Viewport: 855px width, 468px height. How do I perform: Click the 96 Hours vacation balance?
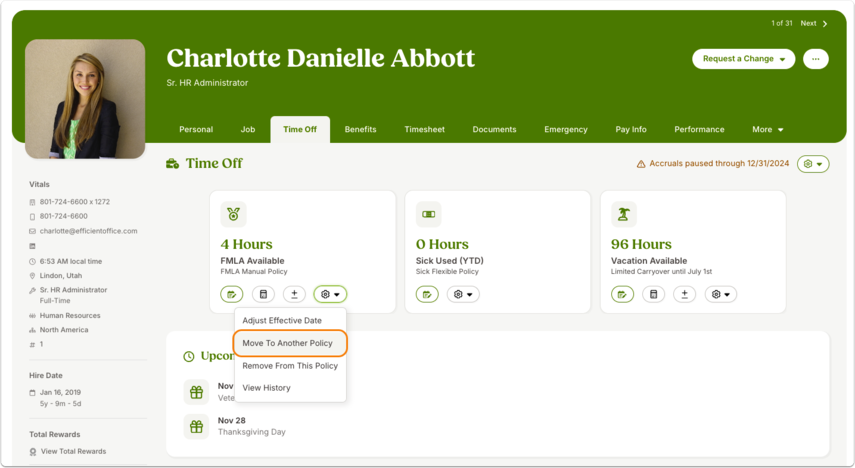point(641,244)
